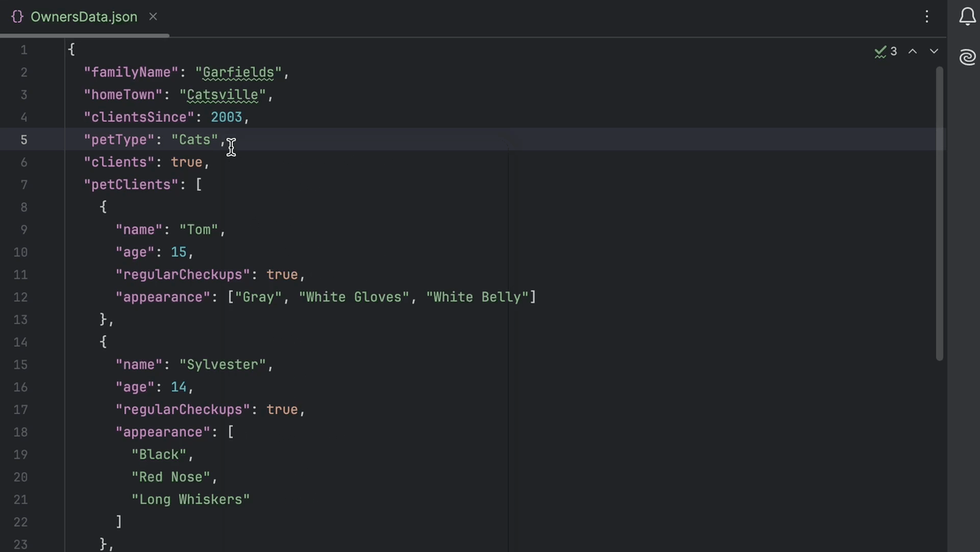Click the problem count "3" indicator
Viewport: 980px width, 552px height.
coord(894,50)
